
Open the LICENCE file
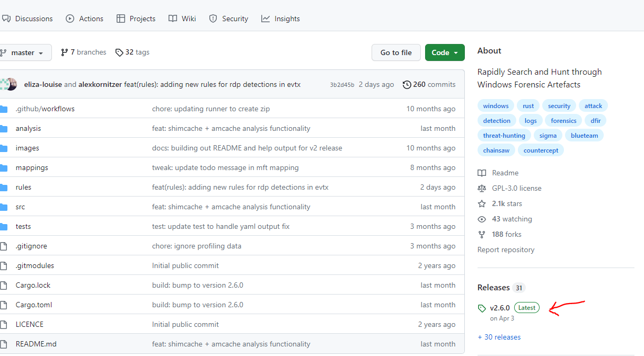tap(29, 324)
